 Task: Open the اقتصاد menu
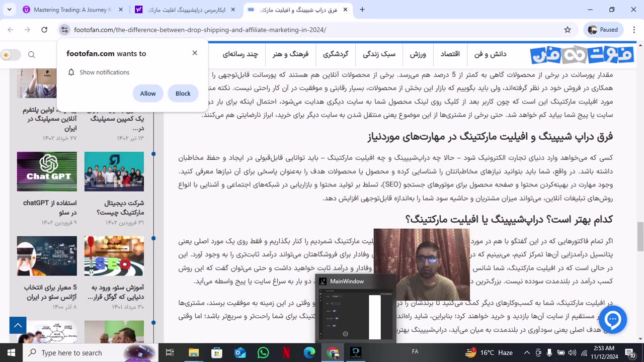[450, 54]
